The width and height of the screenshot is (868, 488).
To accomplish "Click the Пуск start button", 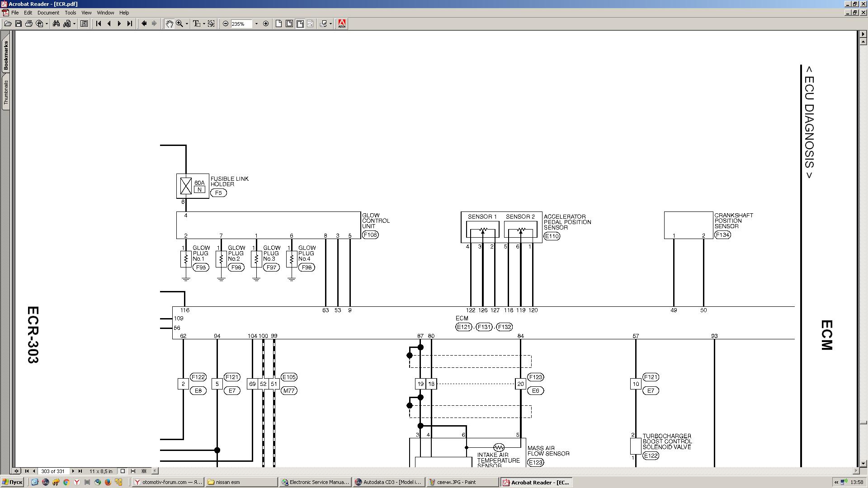I will pos(12,482).
